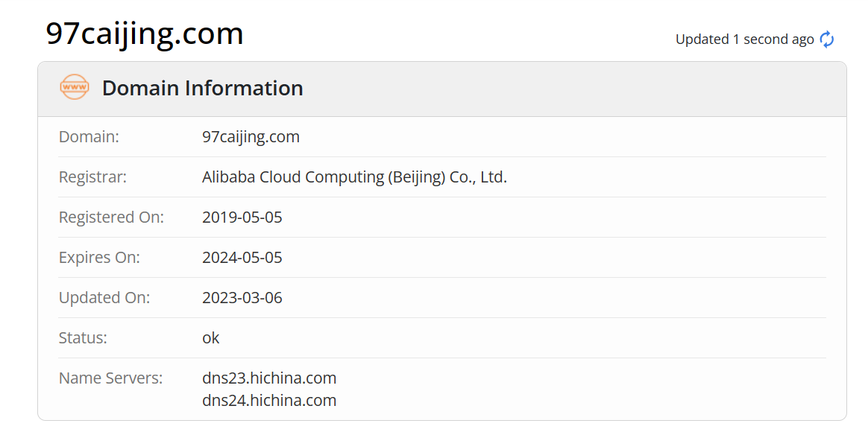This screenshot has height=435, width=868.
Task: Click the Name Servers label
Action: [110, 378]
